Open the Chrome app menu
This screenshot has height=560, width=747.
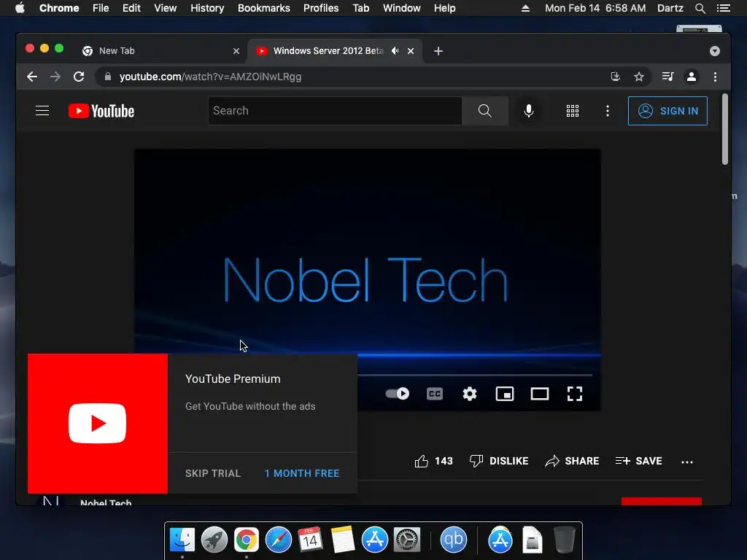tap(59, 8)
